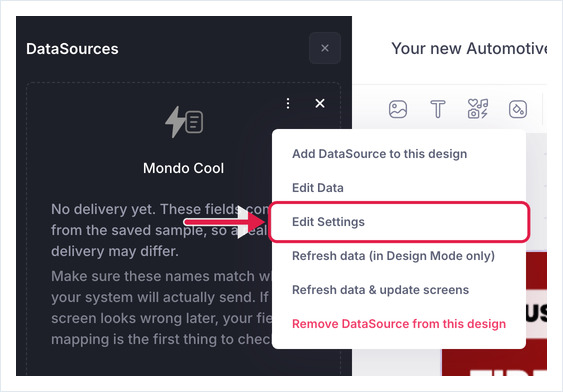This screenshot has height=392, width=563.
Task: Remove the Mondo Cool card with X
Action: (x=320, y=103)
